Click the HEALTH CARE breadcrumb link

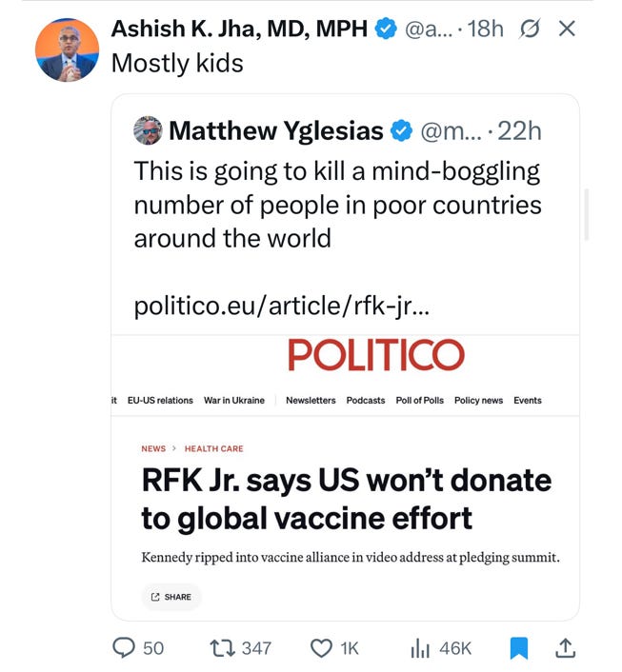[x=213, y=448]
